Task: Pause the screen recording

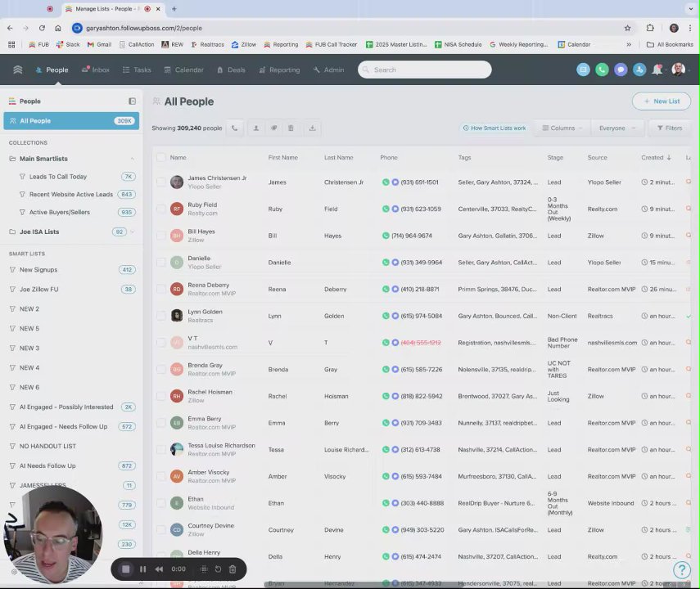Action: pyautogui.click(x=142, y=569)
